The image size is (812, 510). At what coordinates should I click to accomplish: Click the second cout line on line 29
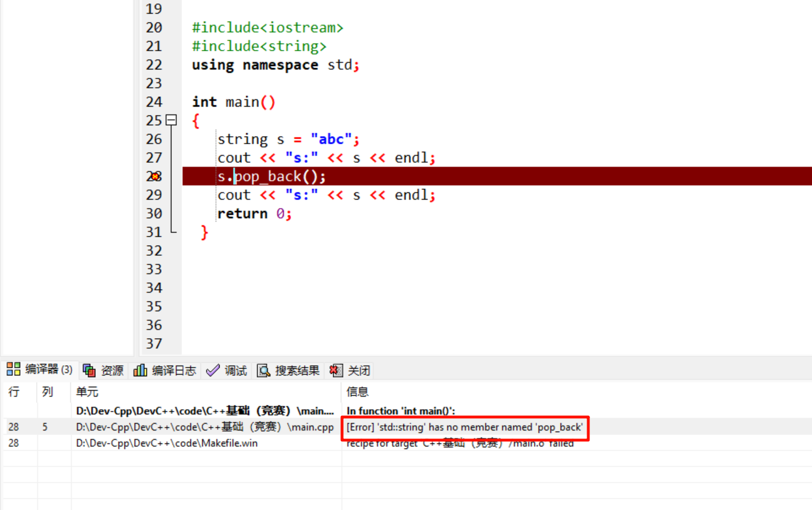coord(327,195)
